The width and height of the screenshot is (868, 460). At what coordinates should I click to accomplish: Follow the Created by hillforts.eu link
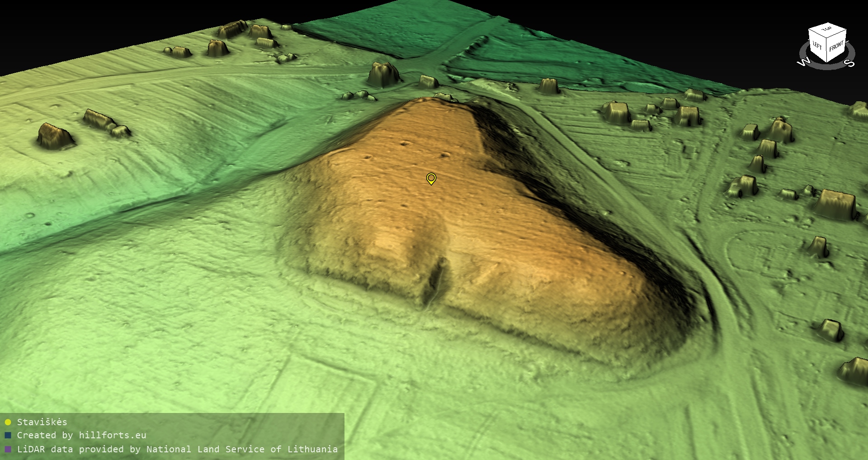click(x=81, y=436)
